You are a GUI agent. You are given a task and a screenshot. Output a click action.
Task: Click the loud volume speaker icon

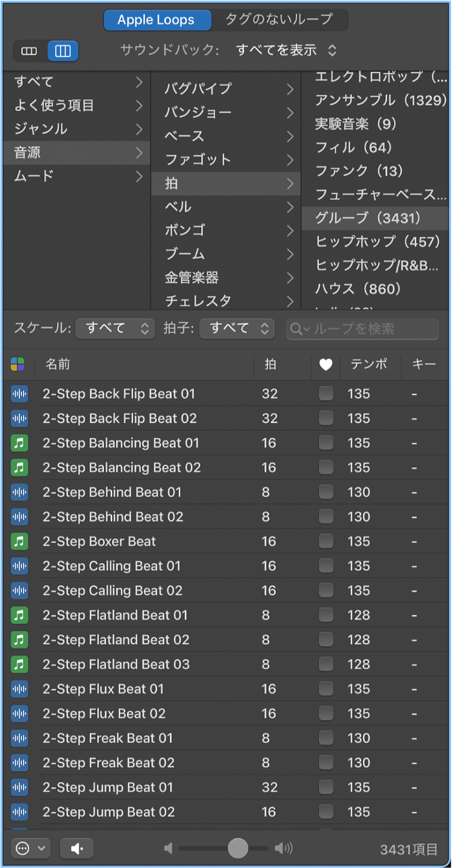284,848
